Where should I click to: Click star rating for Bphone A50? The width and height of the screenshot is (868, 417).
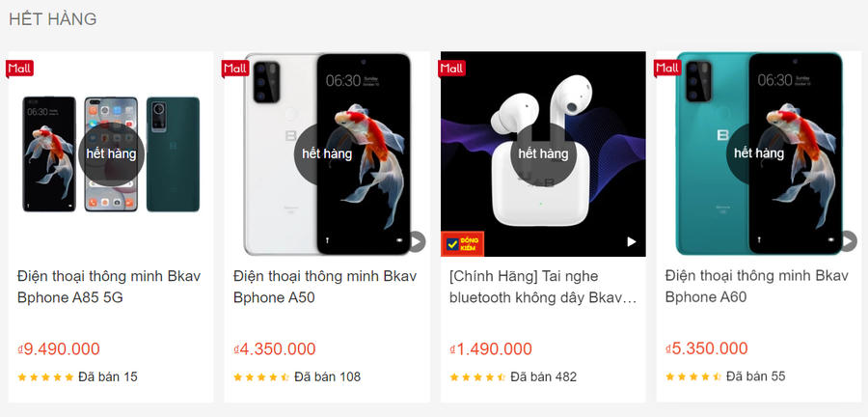[261, 377]
